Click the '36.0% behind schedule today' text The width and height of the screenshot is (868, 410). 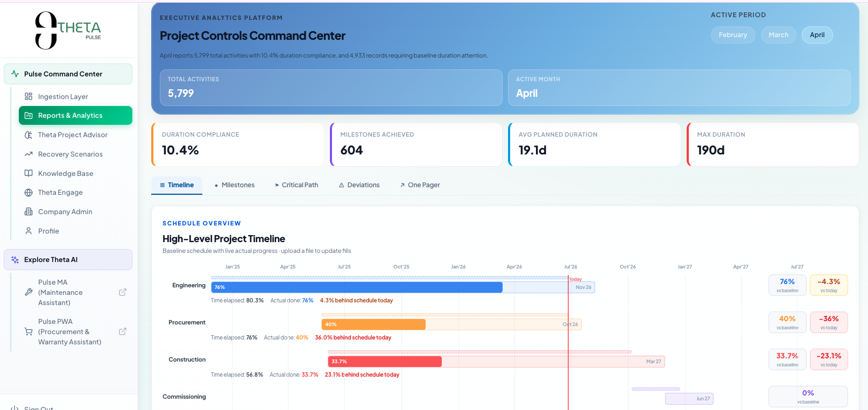click(353, 338)
